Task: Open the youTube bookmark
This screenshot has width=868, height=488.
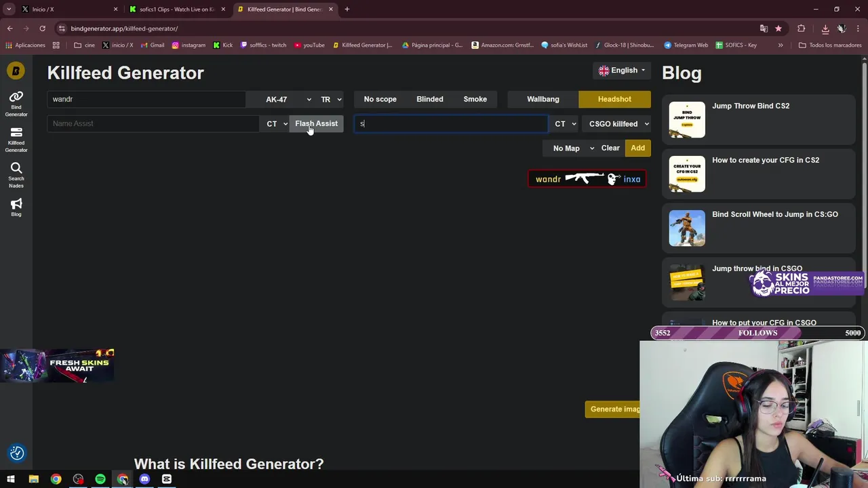Action: point(309,45)
